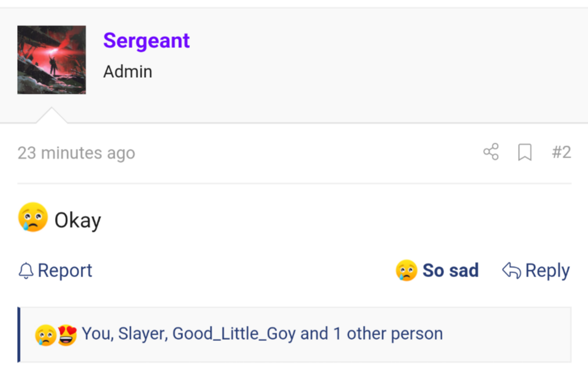Viewport: 588px width, 376px height.
Task: Click the reply arrow icon
Action: tap(512, 271)
